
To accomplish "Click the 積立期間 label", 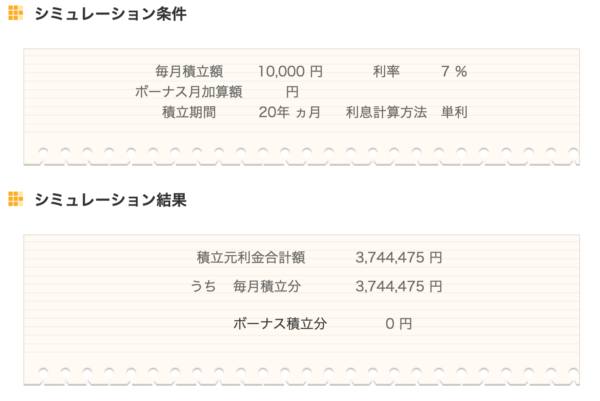I will click(x=191, y=112).
